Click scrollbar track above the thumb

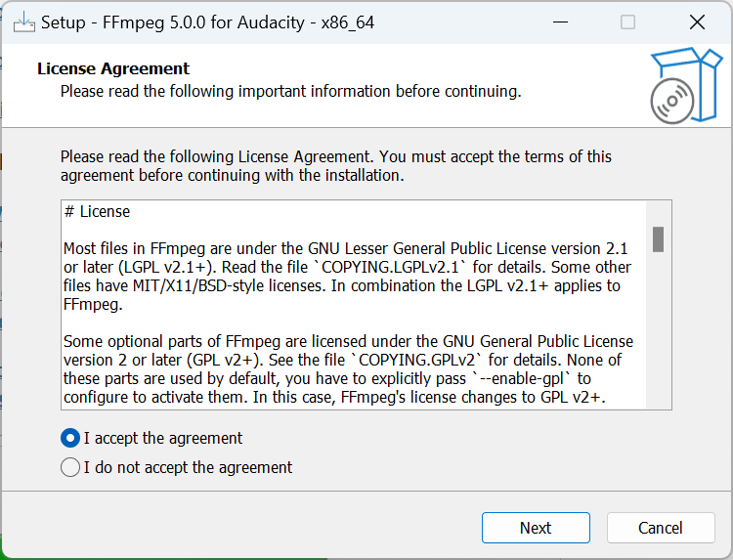click(x=659, y=213)
